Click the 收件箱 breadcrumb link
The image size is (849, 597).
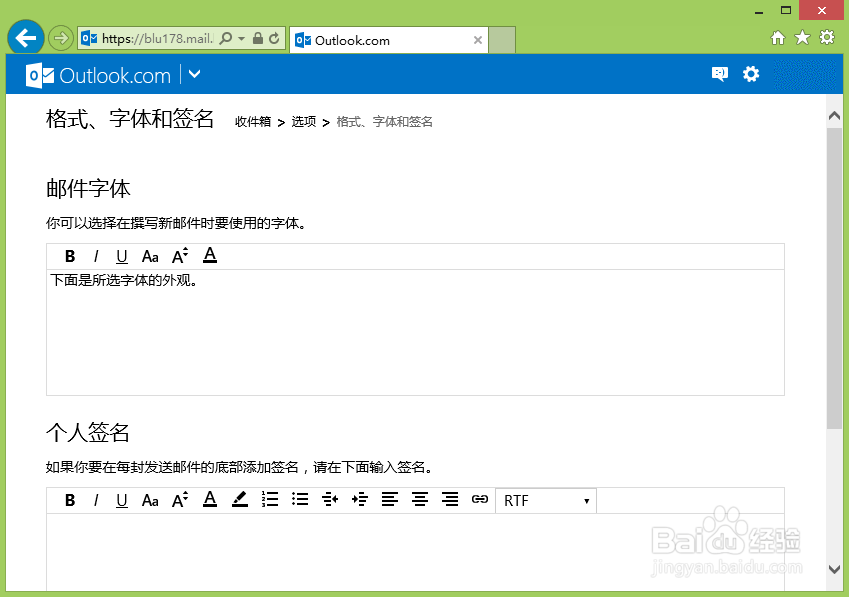pos(253,121)
